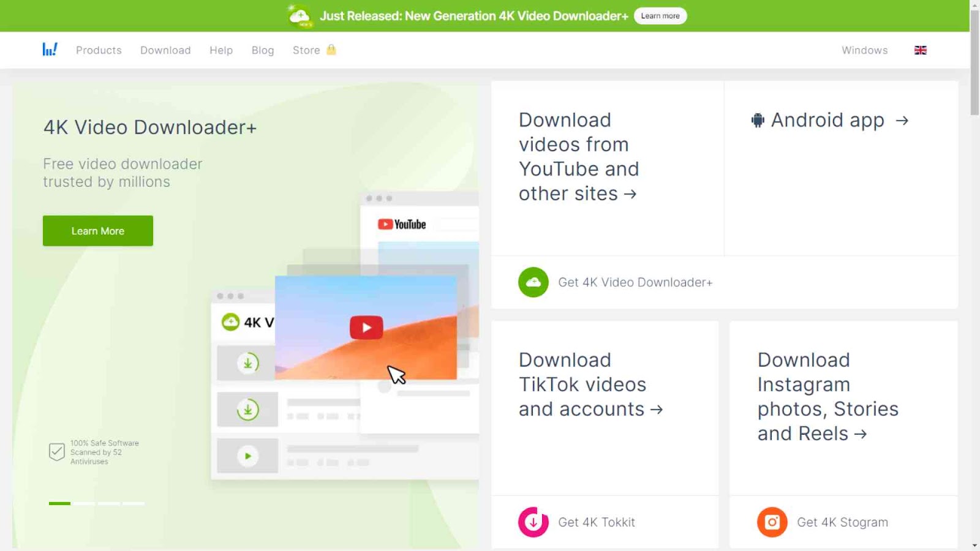
Task: Open the Download menu
Action: (x=165, y=50)
